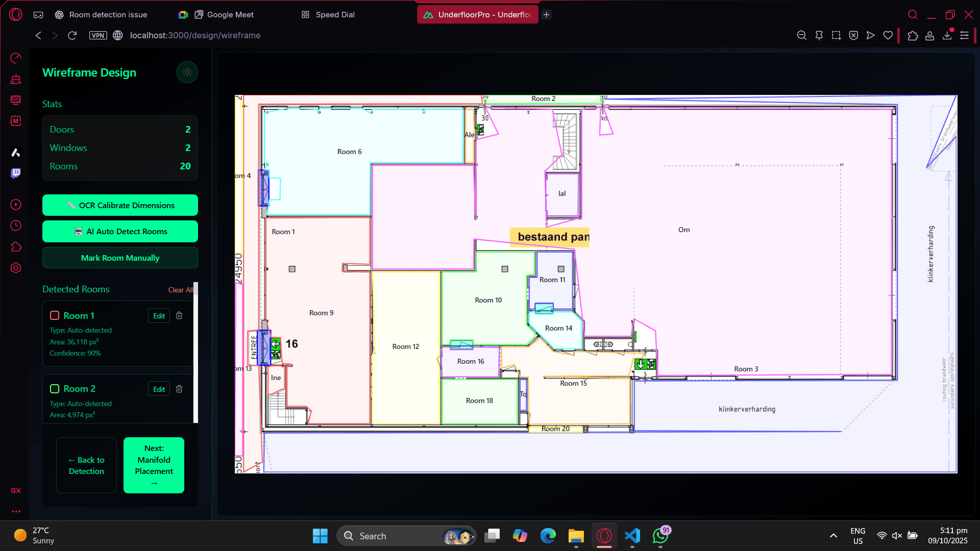Image resolution: width=980 pixels, height=551 pixels.
Task: Switch to Speed Dial tab
Action: click(x=328, y=15)
